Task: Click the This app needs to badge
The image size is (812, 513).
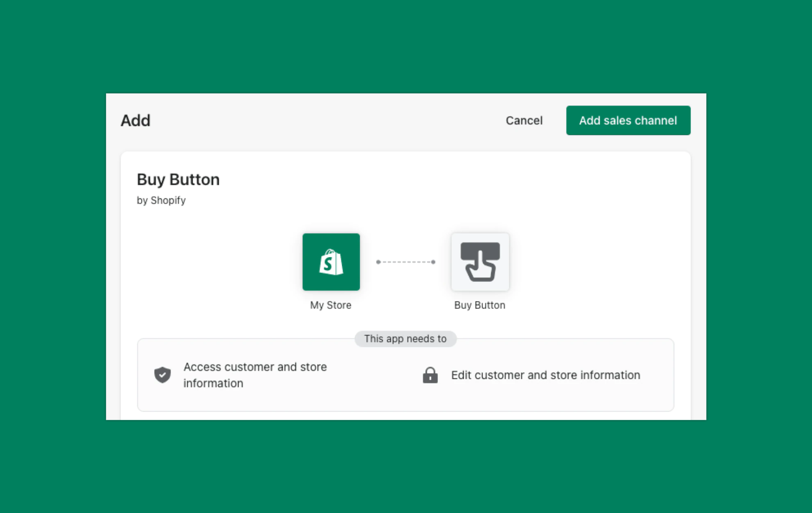Action: click(x=405, y=339)
